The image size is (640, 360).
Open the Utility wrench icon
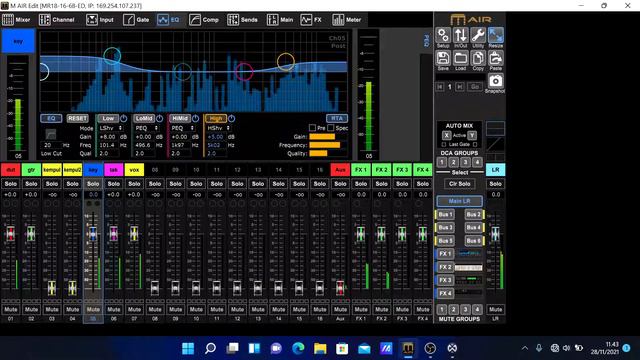click(478, 36)
